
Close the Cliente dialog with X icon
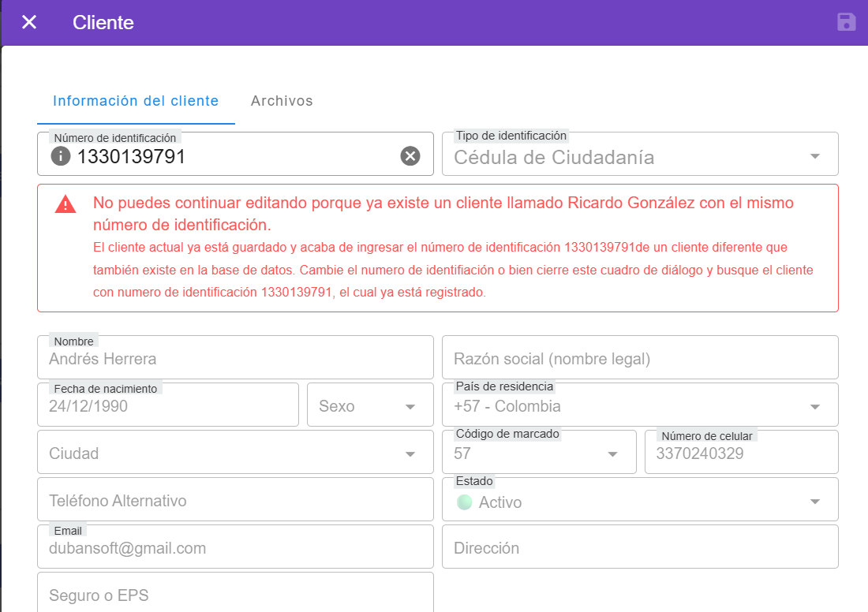29,22
